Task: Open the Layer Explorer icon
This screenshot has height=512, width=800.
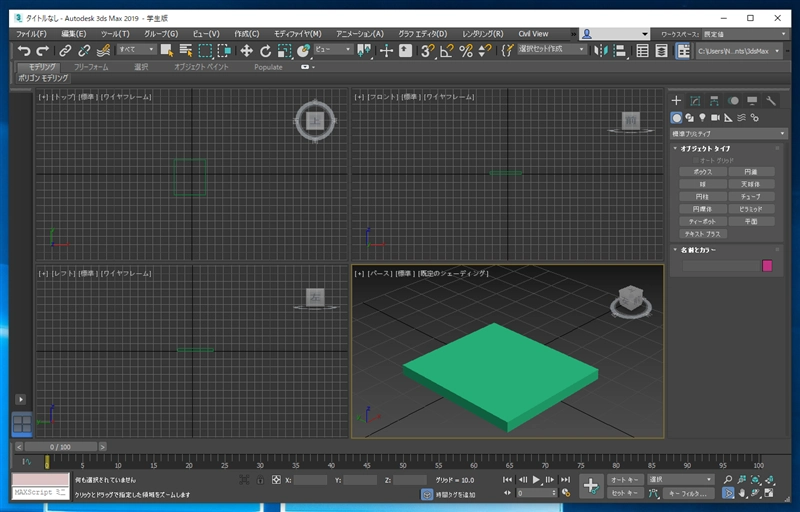Action: pyautogui.click(x=662, y=50)
